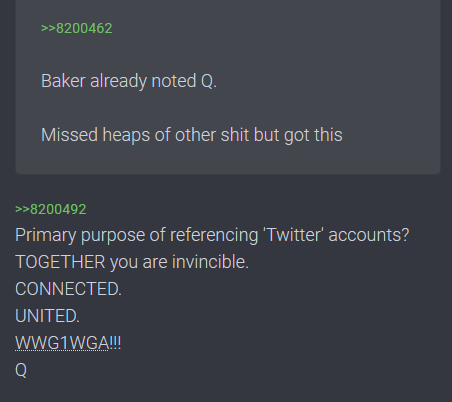452x402 pixels.
Task: Select the 'Baker already noted Q.' line
Action: click(129, 81)
